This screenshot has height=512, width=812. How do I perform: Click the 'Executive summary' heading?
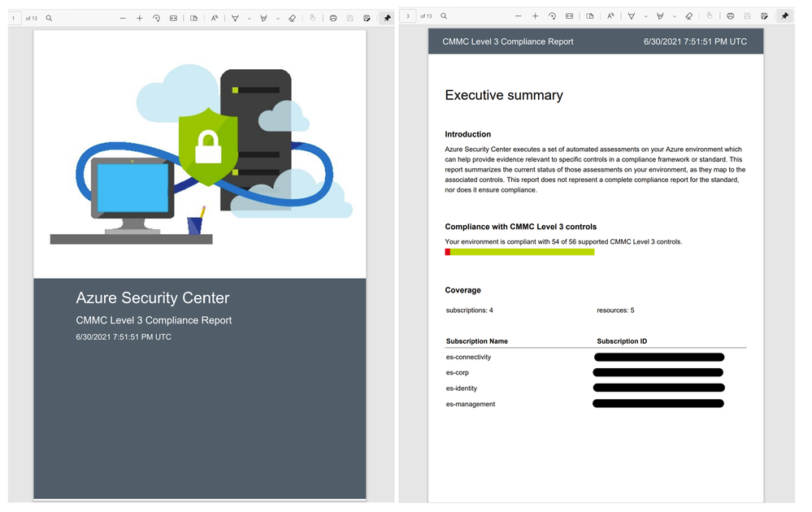pos(504,95)
